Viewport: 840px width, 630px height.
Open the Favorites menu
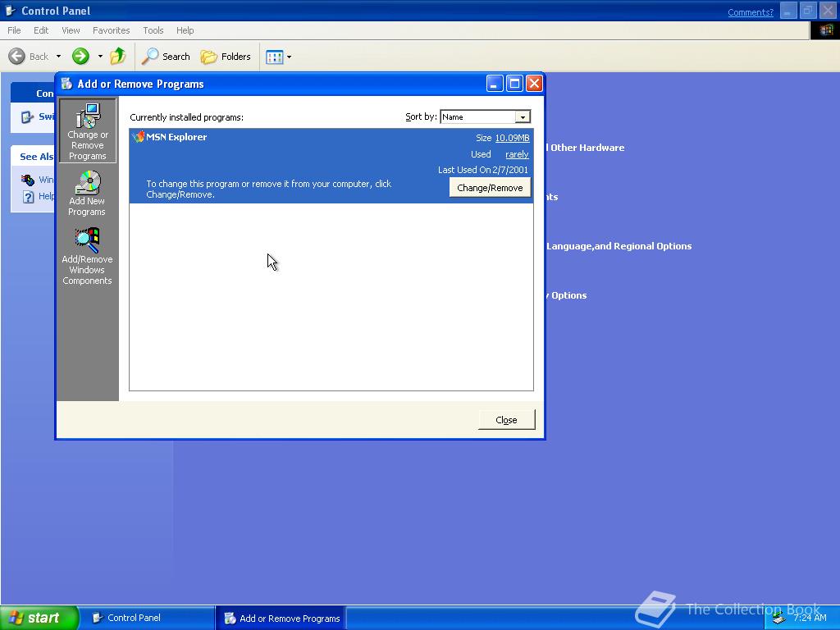pos(111,30)
